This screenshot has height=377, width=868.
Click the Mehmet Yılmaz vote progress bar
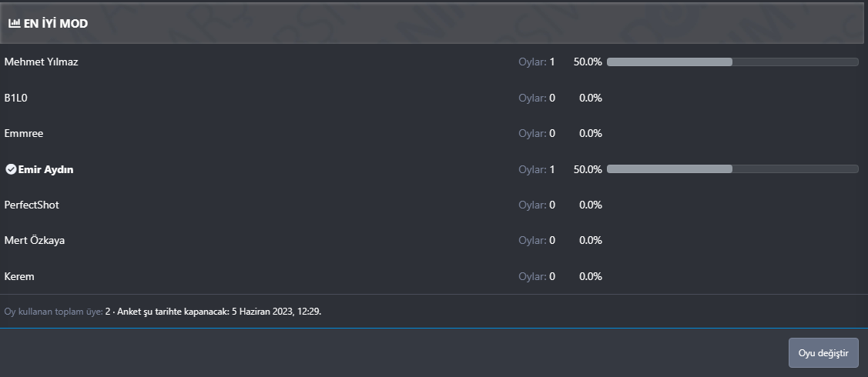(732, 62)
